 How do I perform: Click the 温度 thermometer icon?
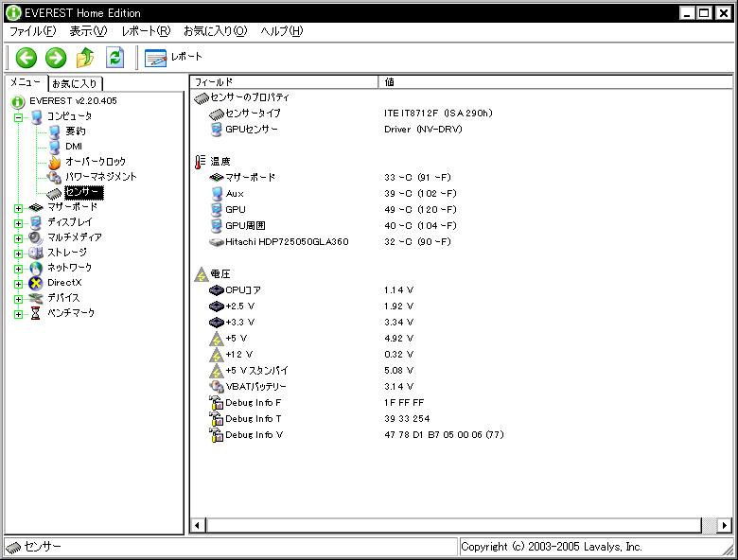[200, 162]
